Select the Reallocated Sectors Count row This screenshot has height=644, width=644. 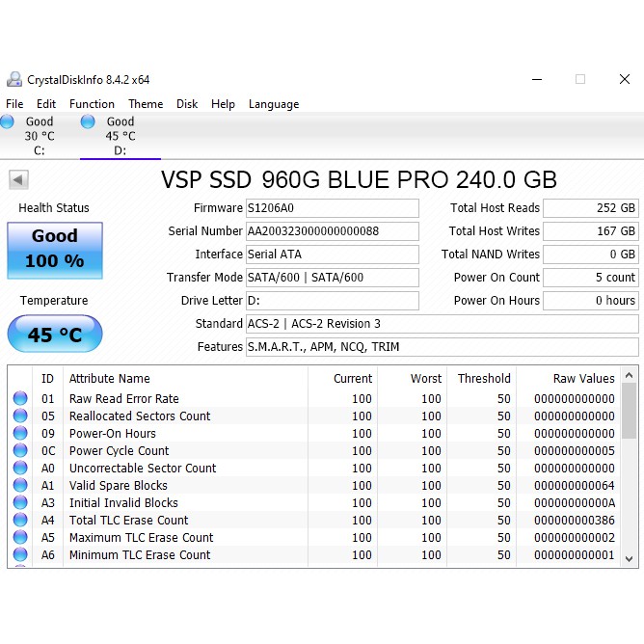coord(140,416)
